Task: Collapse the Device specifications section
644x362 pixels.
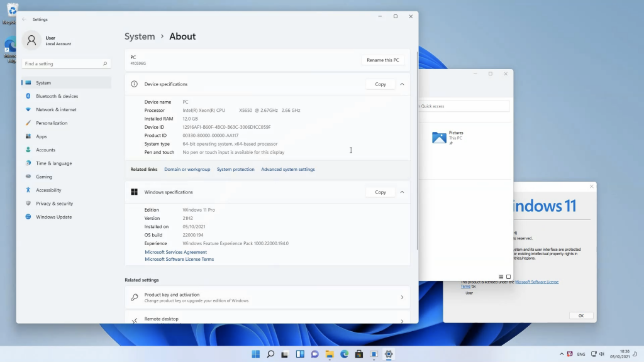Action: click(402, 84)
